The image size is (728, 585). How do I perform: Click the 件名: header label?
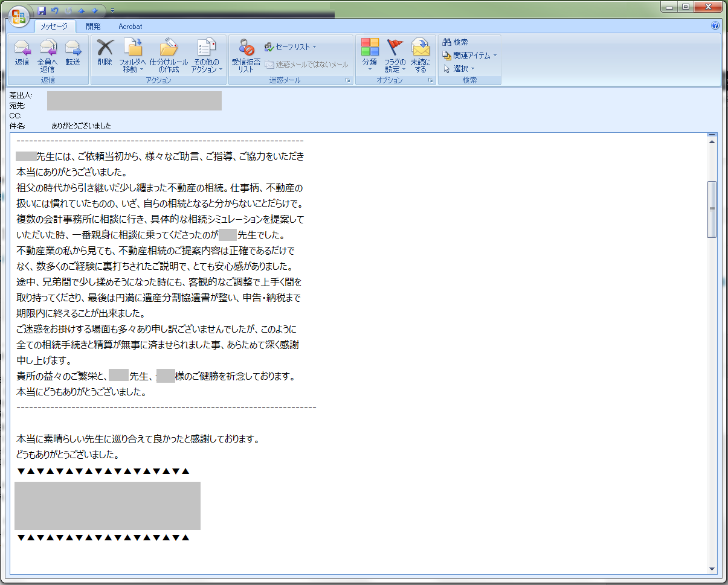coord(18,126)
